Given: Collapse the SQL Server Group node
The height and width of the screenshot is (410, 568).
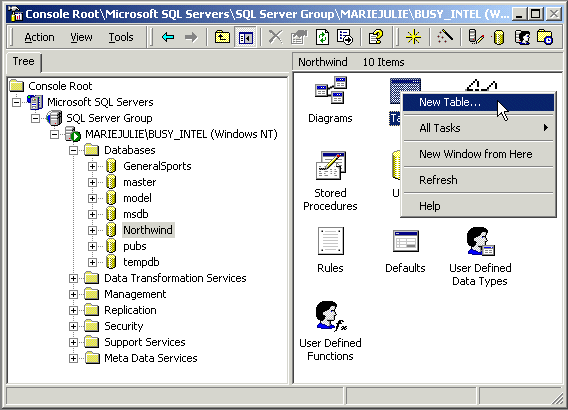Looking at the screenshot, I should click(35, 118).
